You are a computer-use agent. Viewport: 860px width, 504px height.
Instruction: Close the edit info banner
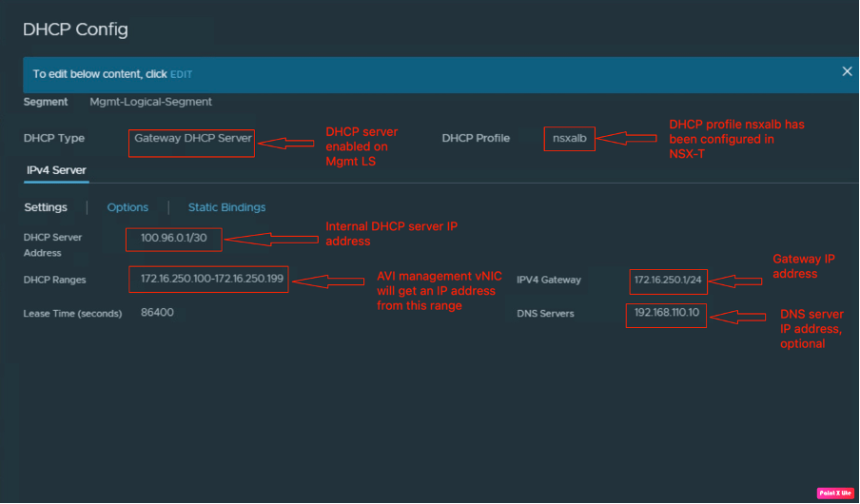(847, 71)
